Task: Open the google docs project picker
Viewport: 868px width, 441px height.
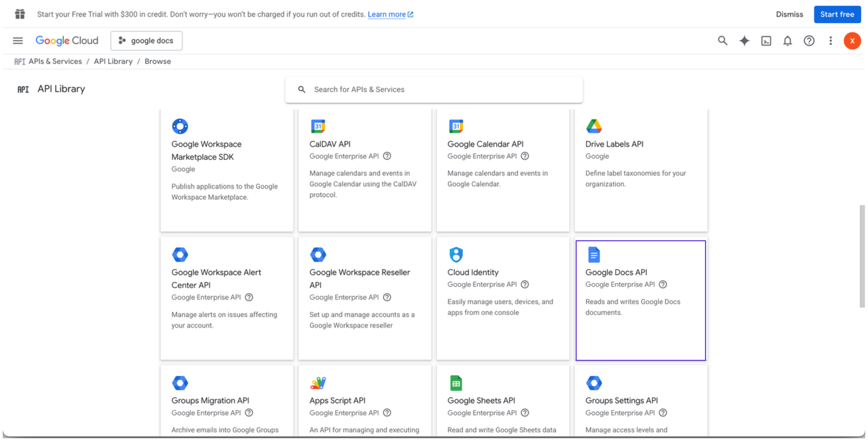Action: point(146,41)
